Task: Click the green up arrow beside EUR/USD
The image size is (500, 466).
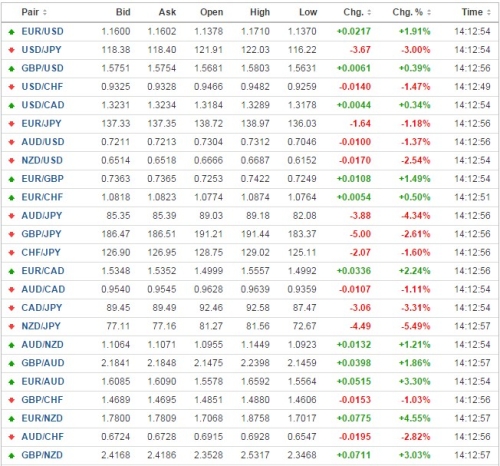Action: [12, 32]
